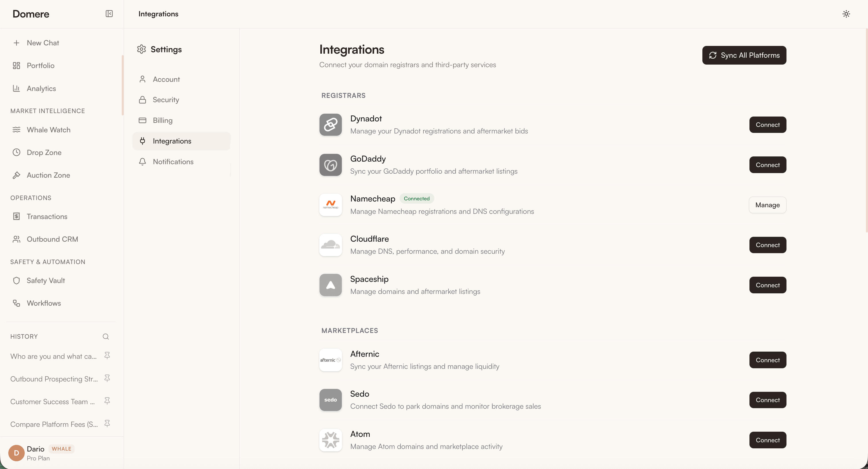Switch to the Security settings tab
Screen dimensions: 868x469
166,100
